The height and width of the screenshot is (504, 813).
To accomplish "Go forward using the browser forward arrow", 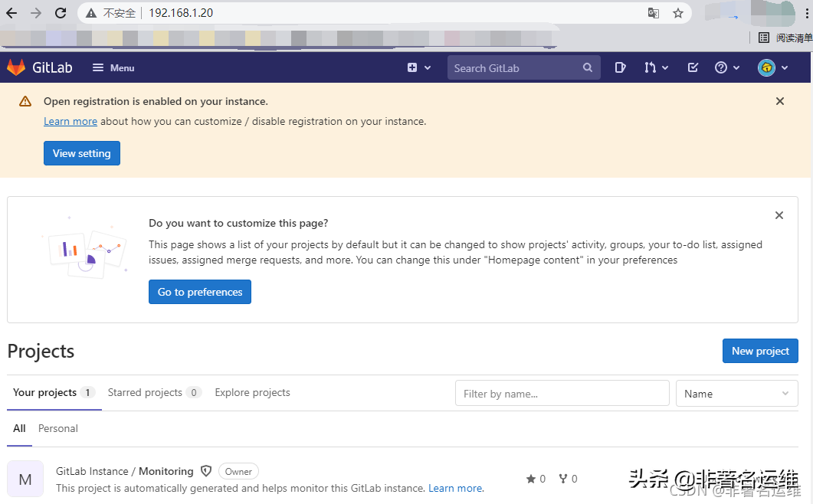I will [x=36, y=13].
